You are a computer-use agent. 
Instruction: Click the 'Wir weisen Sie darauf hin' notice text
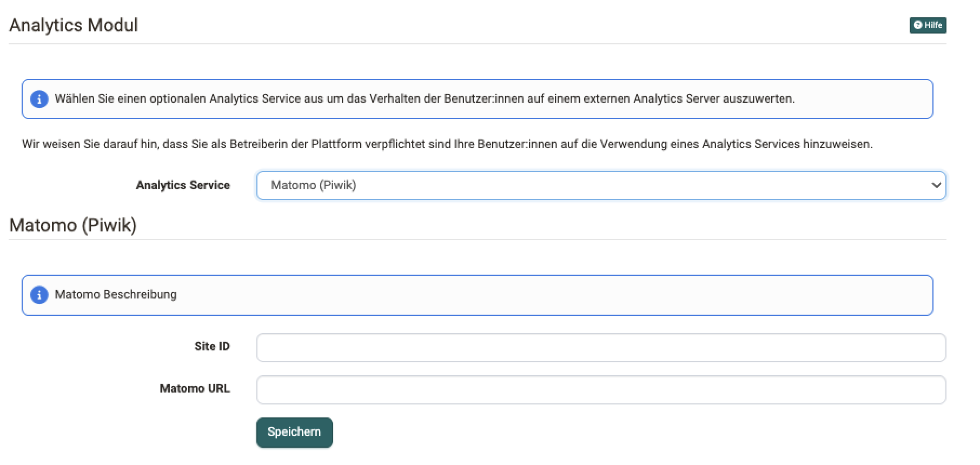click(447, 144)
